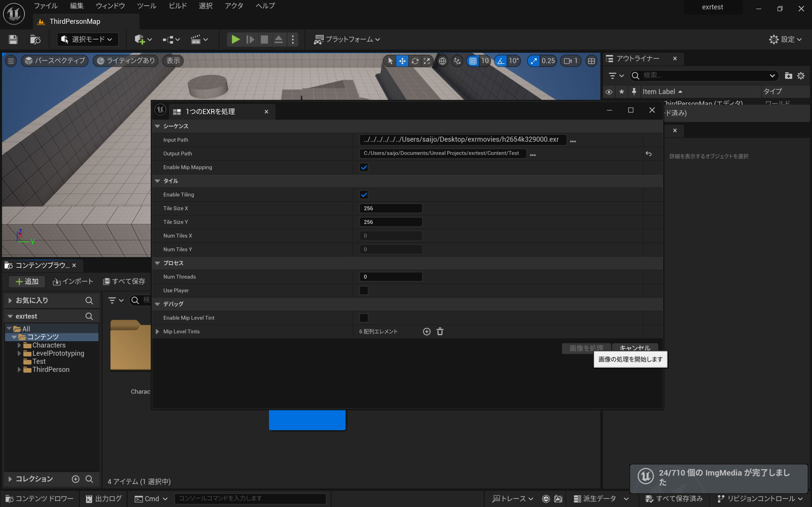Click the Tile Size X input field

click(390, 208)
